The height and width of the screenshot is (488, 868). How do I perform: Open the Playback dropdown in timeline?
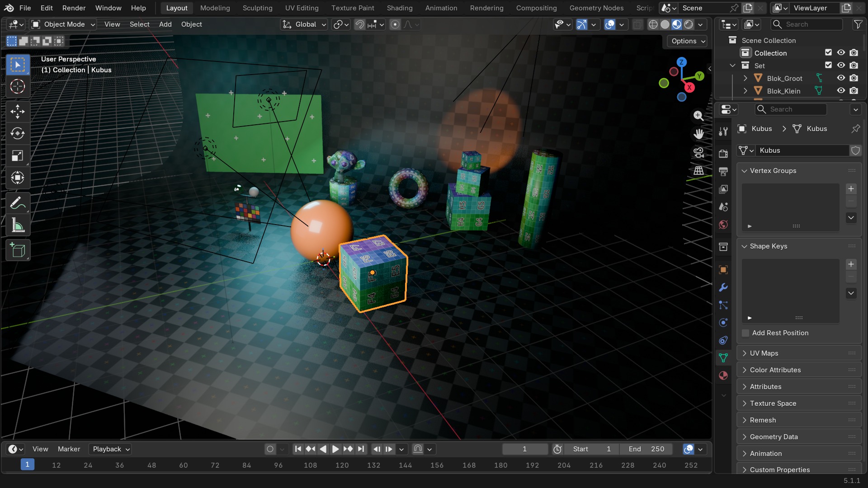tap(111, 449)
